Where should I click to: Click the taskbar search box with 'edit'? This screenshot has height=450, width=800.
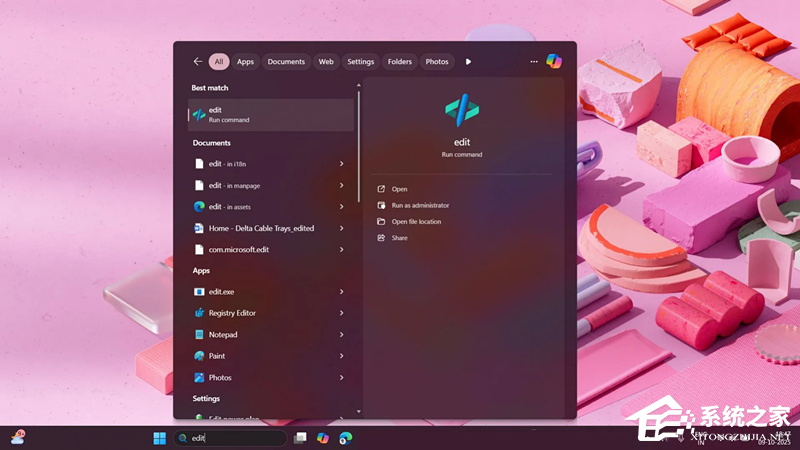[235, 438]
